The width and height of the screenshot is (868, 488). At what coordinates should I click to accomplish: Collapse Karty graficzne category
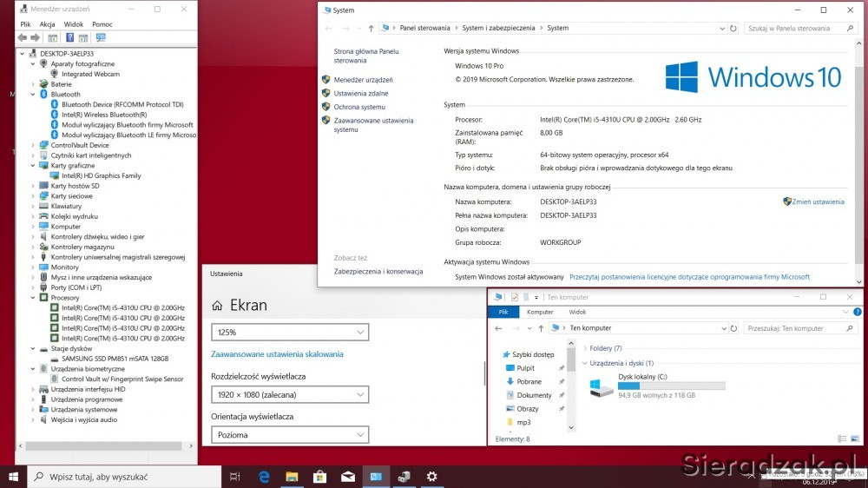33,166
